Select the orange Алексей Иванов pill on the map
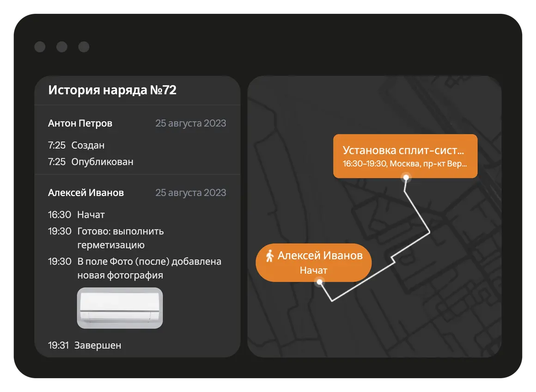 [x=313, y=262]
